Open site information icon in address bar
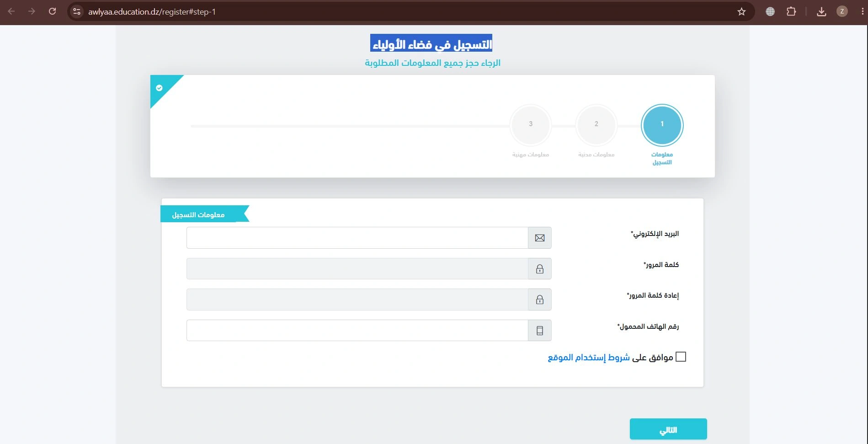The width and height of the screenshot is (868, 444). 77,11
